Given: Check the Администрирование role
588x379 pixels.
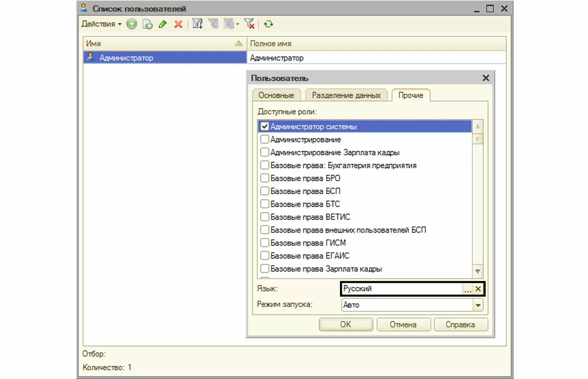Looking at the screenshot, I should click(265, 140).
